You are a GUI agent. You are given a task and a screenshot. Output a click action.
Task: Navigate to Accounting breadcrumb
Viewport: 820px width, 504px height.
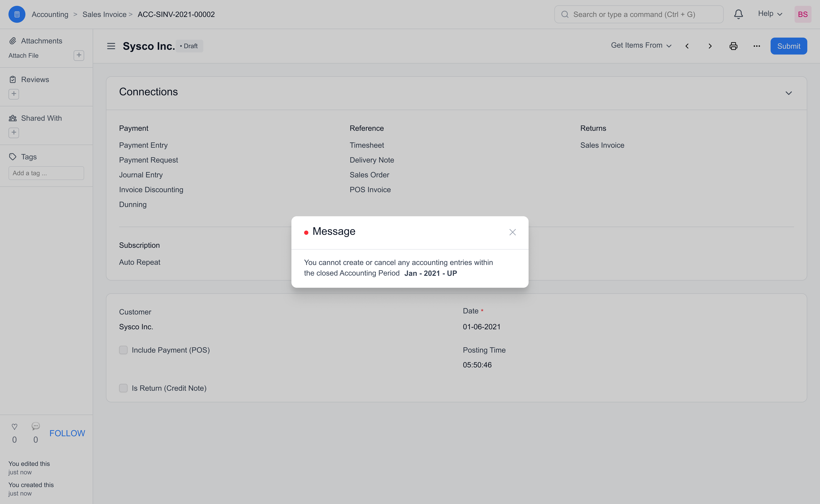[50, 14]
